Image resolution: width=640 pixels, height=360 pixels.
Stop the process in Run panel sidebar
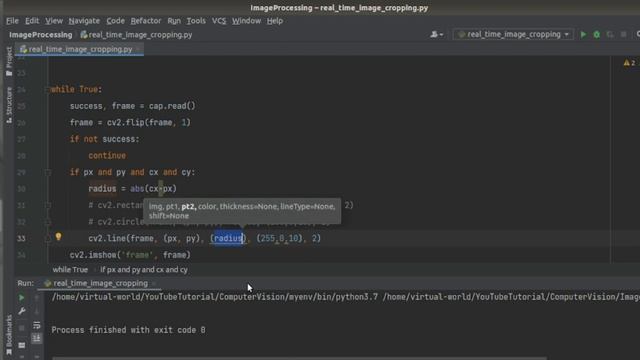[22, 328]
